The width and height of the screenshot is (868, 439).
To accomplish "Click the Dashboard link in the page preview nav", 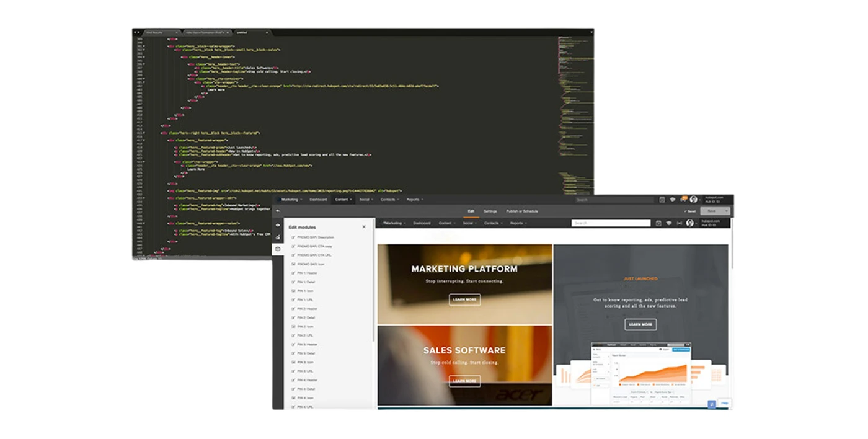I will coord(422,223).
